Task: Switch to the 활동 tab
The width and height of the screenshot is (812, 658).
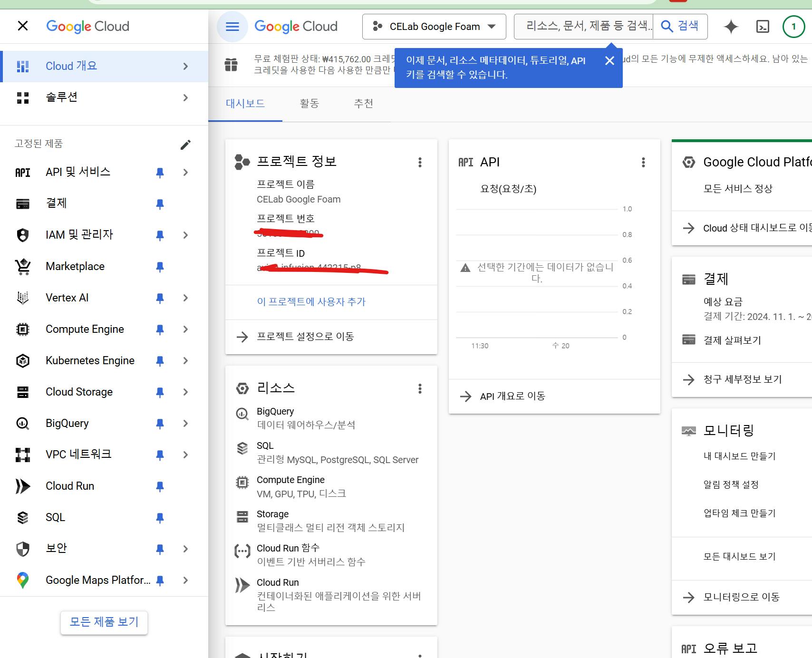Action: [x=309, y=104]
